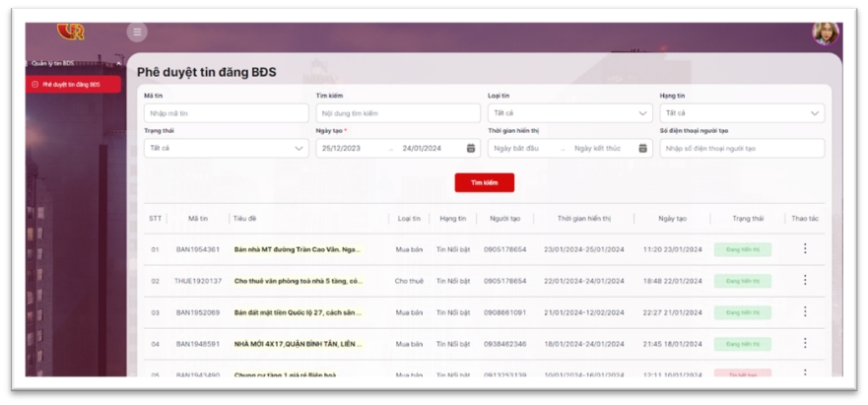Click the Nội dung tìm kiếm search field
This screenshot has height=405, width=868.
[397, 113]
